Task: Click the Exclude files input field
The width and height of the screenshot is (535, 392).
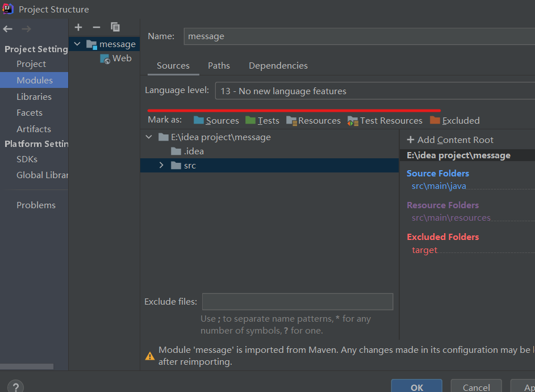Action: [297, 301]
